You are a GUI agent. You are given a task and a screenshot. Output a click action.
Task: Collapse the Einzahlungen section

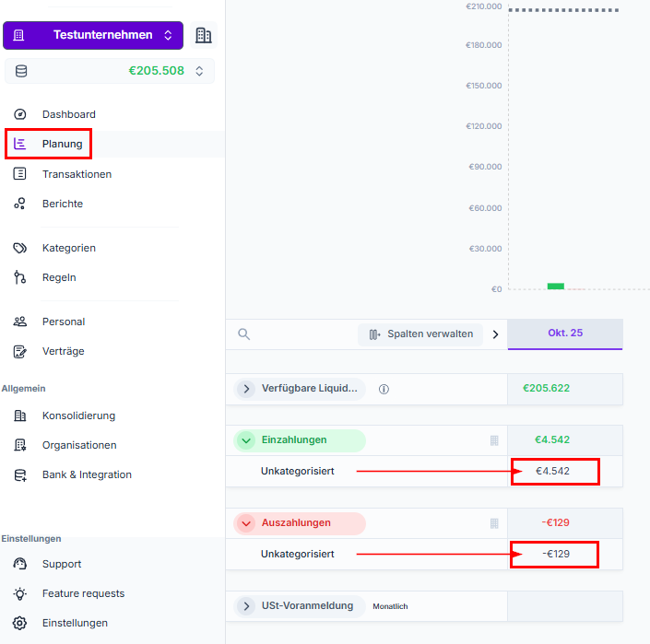[246, 440]
